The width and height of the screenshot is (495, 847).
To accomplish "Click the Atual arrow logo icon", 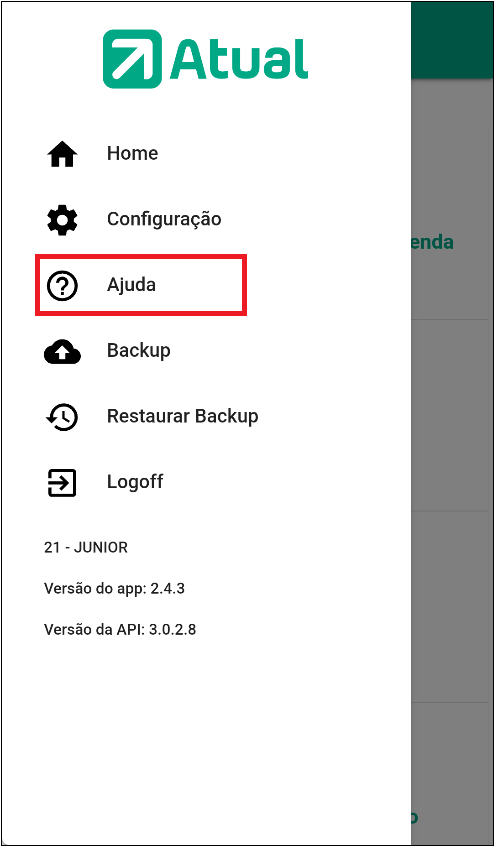I will point(132,59).
